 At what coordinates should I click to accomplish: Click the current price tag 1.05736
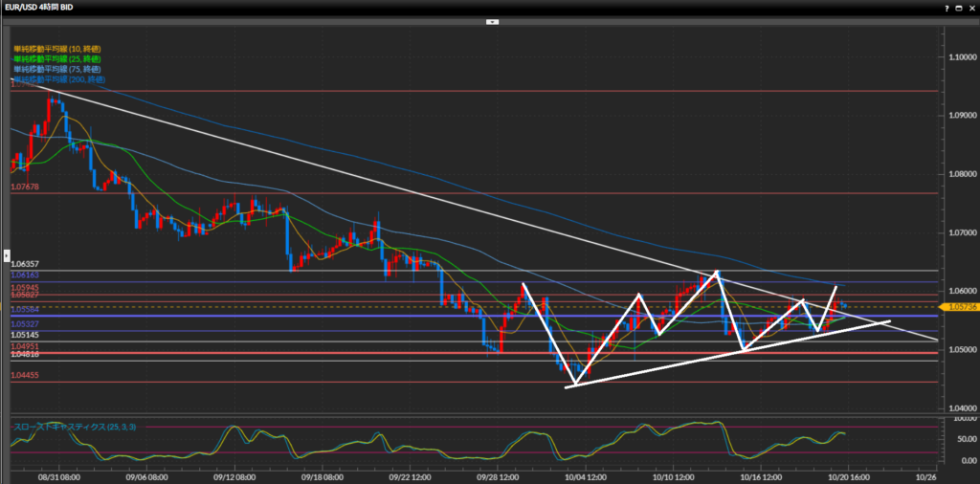pyautogui.click(x=957, y=306)
